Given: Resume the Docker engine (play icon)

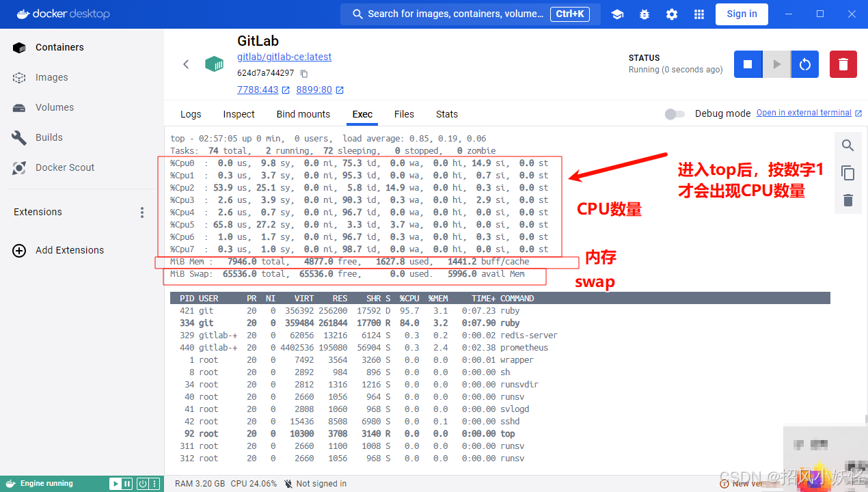Looking at the screenshot, I should click(x=116, y=484).
